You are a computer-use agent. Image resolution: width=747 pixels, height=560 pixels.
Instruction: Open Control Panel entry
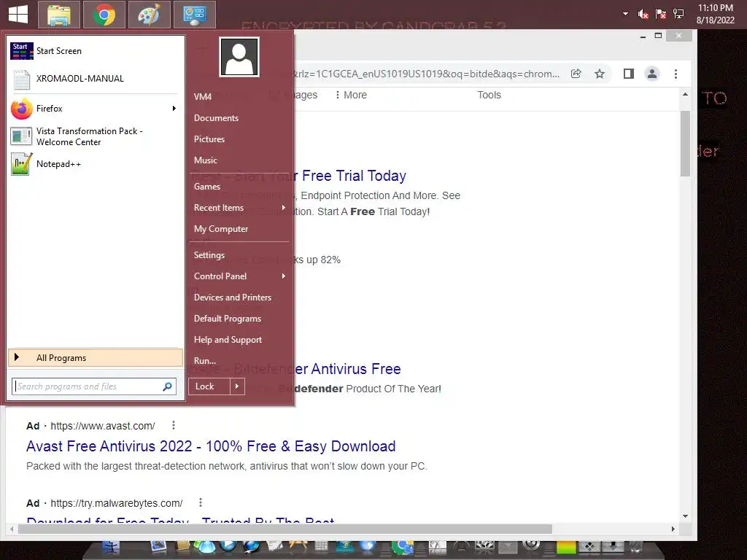[x=220, y=276]
